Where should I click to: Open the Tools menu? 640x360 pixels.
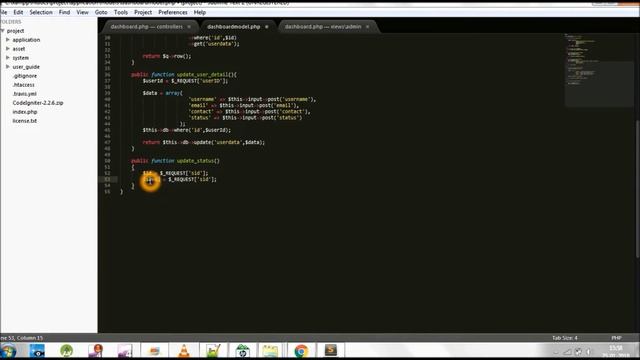pos(120,12)
